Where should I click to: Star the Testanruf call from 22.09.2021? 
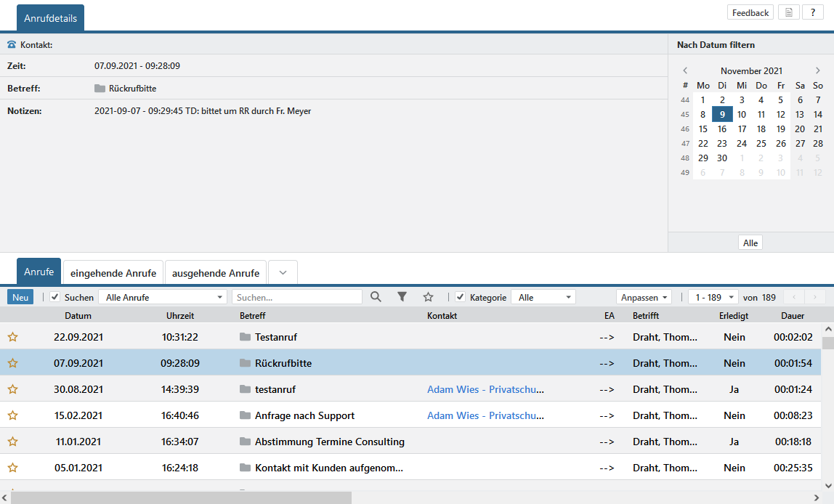coord(12,337)
